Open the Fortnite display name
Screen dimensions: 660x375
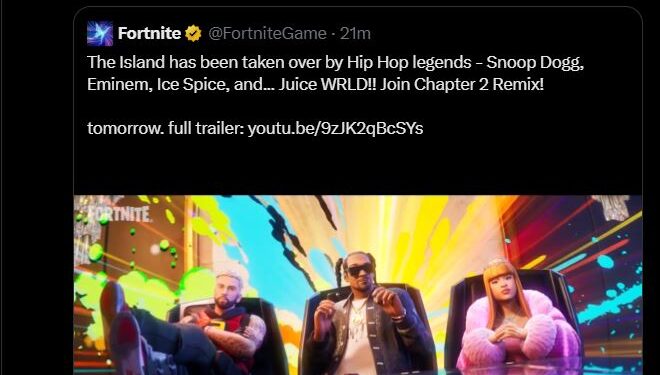pos(149,33)
